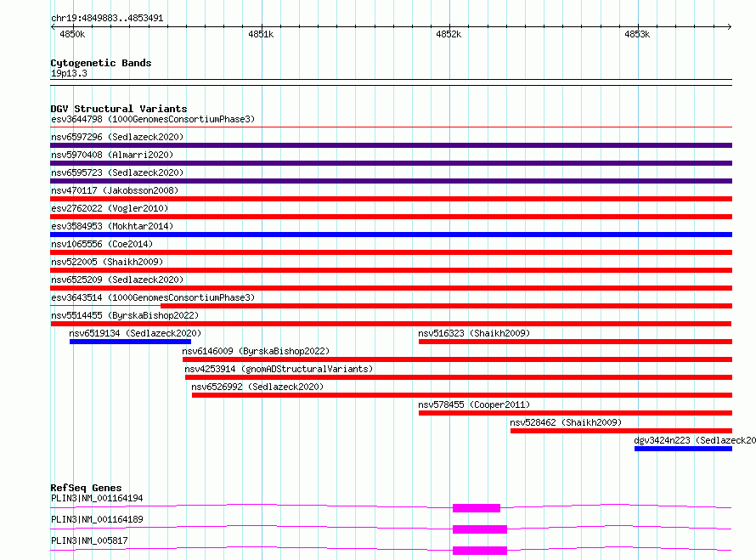Open variant nsv6526992 (Sedlazeck2020) label
This screenshot has width=756, height=560.
coord(257,387)
